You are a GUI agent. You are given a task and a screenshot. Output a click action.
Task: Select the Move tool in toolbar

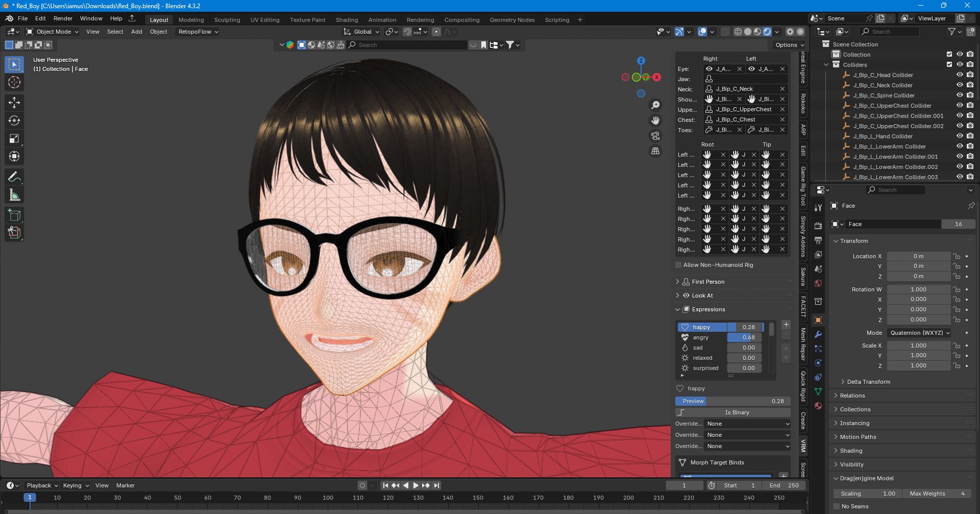click(14, 103)
